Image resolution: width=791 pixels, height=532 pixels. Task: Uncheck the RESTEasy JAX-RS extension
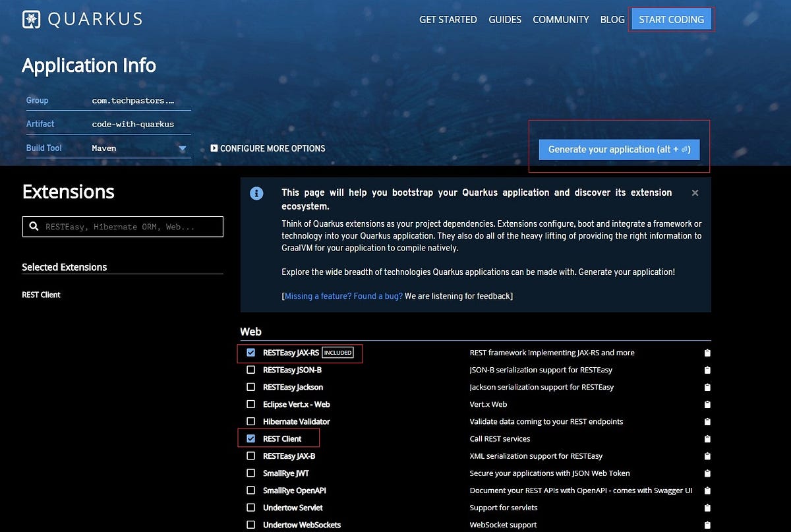[x=250, y=353]
